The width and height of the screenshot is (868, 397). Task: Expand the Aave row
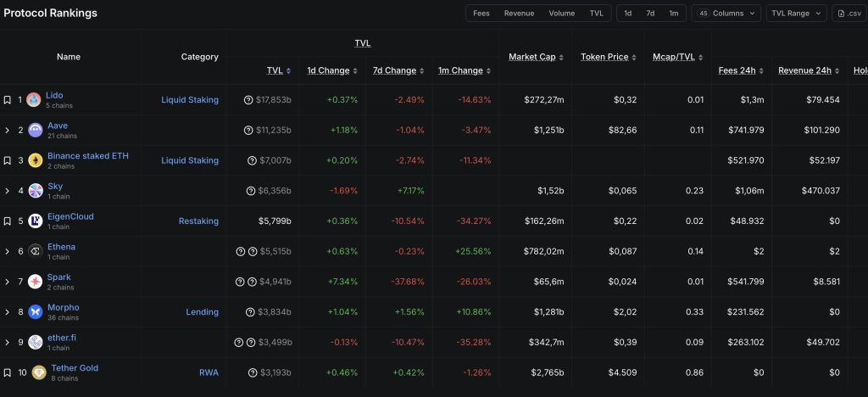[x=7, y=131]
